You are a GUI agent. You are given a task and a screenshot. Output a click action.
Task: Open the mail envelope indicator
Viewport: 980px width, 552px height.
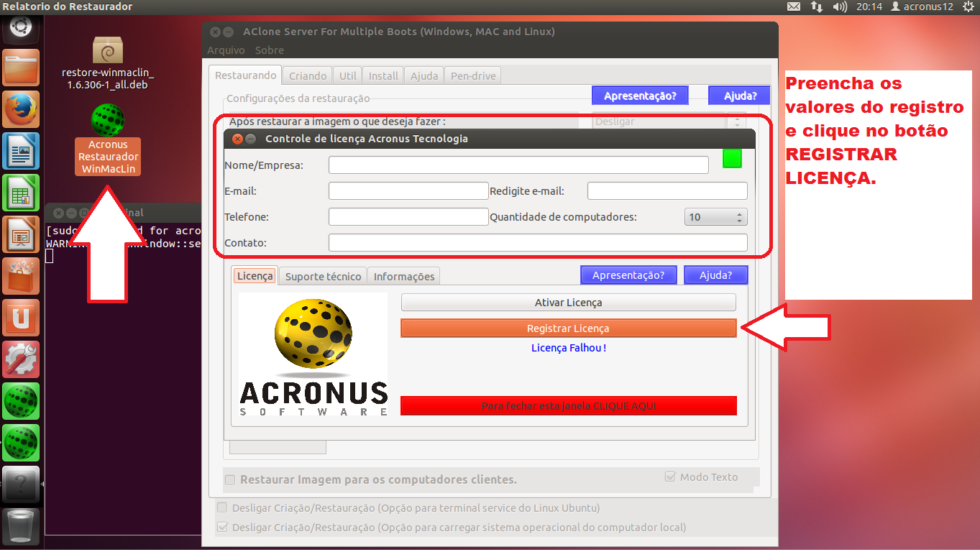[x=794, y=6]
